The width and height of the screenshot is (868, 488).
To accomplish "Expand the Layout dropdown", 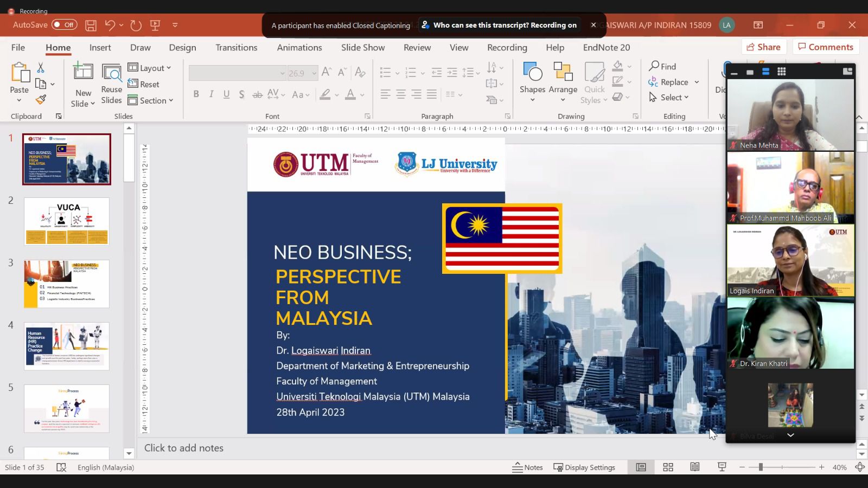I will pos(150,68).
